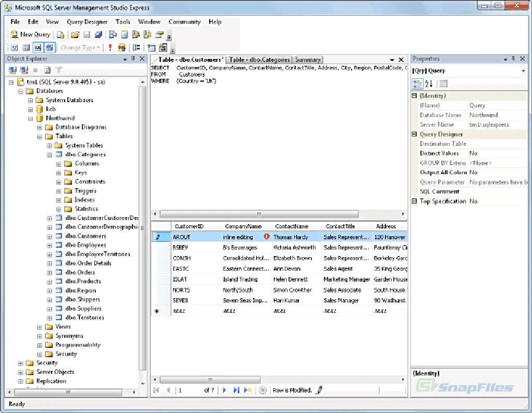Open the Change Type dropdown

click(x=80, y=47)
